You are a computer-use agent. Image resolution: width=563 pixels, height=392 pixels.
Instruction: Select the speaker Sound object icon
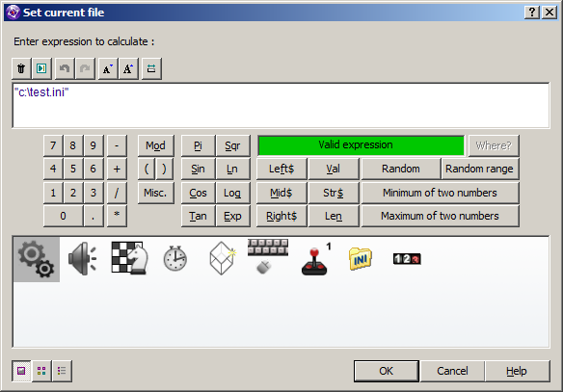point(83,258)
